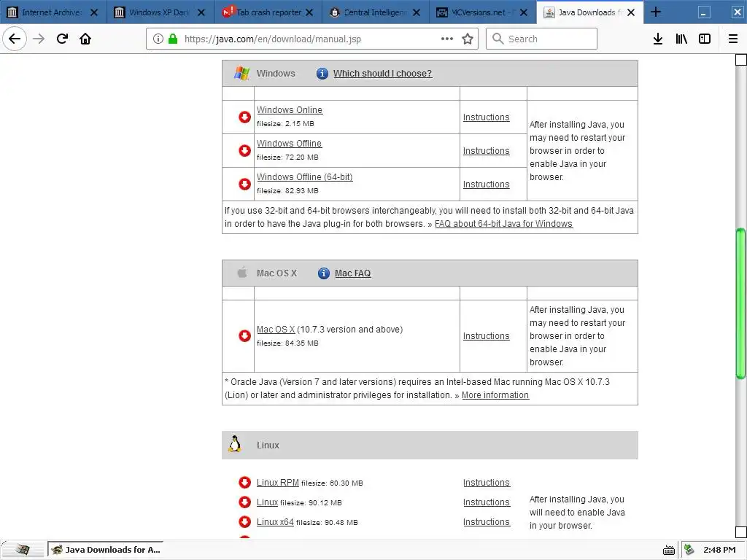The image size is (747, 560).
Task: Open Instructions for Linux x64
Action: [487, 522]
